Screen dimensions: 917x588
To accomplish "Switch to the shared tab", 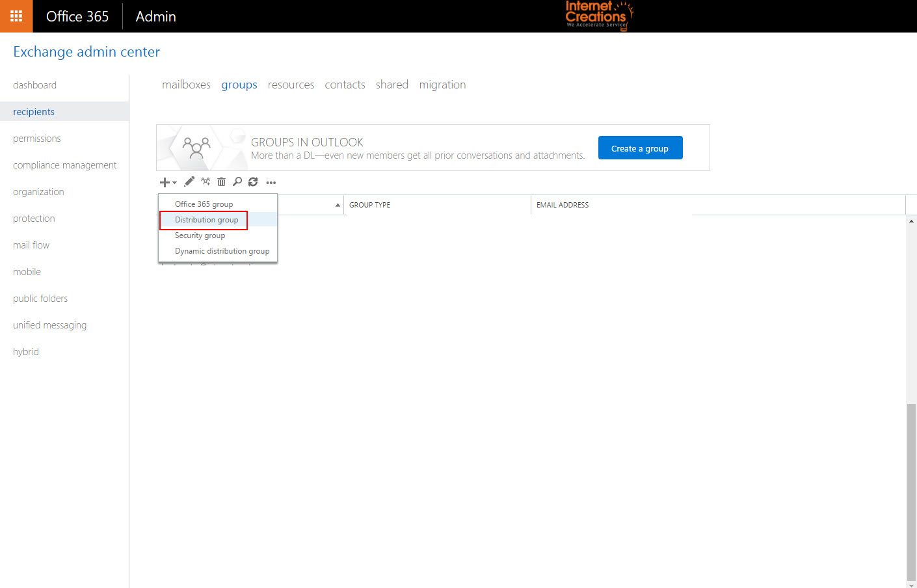I will [x=392, y=85].
